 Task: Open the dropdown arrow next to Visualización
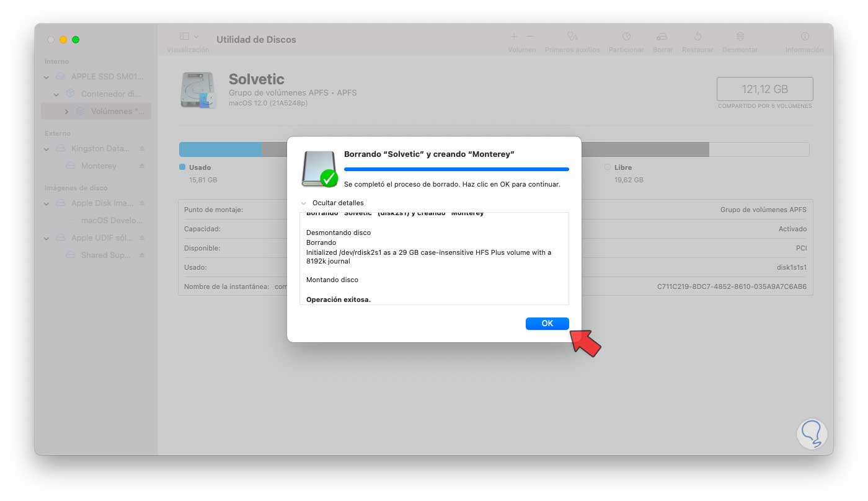pyautogui.click(x=197, y=37)
